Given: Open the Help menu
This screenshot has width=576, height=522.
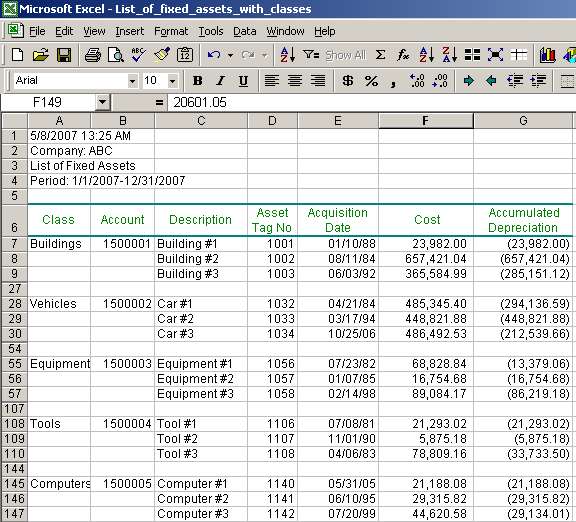Looking at the screenshot, I should click(324, 31).
